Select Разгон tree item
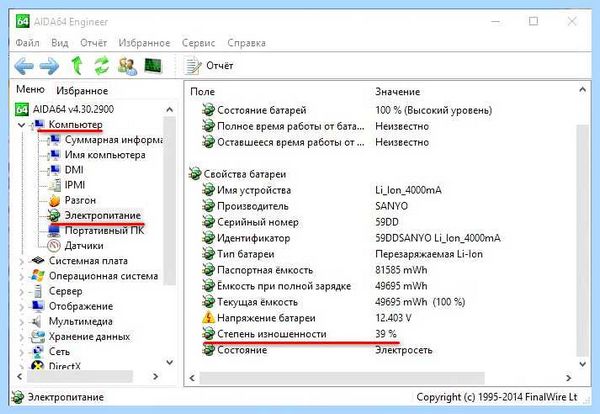 pos(80,200)
